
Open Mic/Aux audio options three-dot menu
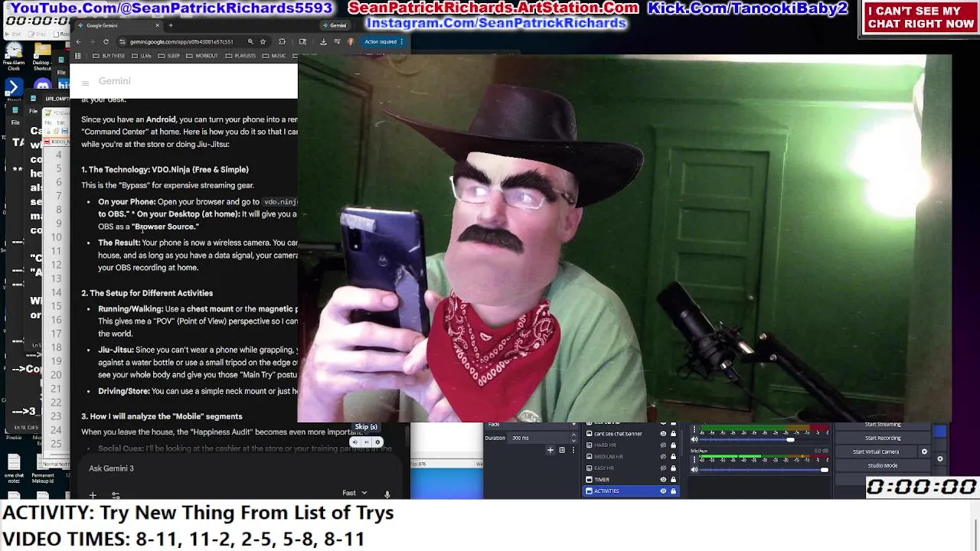pyautogui.click(x=694, y=459)
